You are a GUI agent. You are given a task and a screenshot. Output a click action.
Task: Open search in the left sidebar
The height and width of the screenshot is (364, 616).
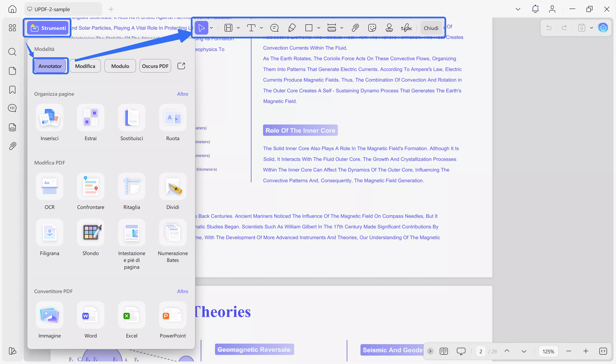point(12,52)
